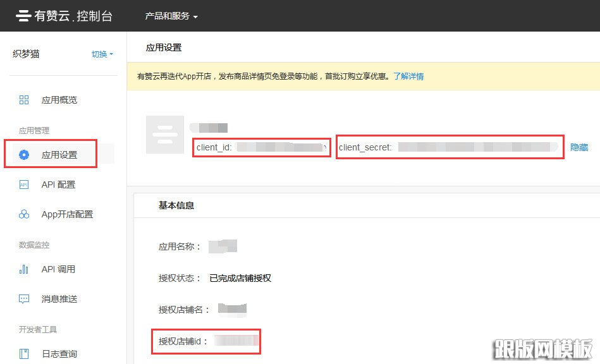Click the 有赞云 logo icon
Screen dimensions: 600x364
pos(23,16)
